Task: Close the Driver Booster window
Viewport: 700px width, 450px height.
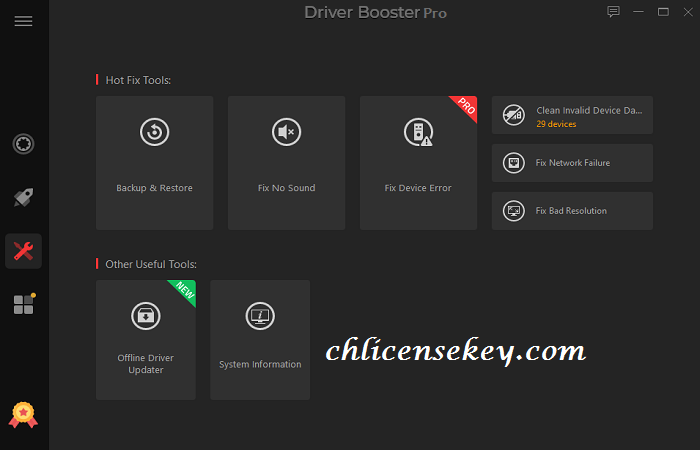Action: (x=688, y=12)
